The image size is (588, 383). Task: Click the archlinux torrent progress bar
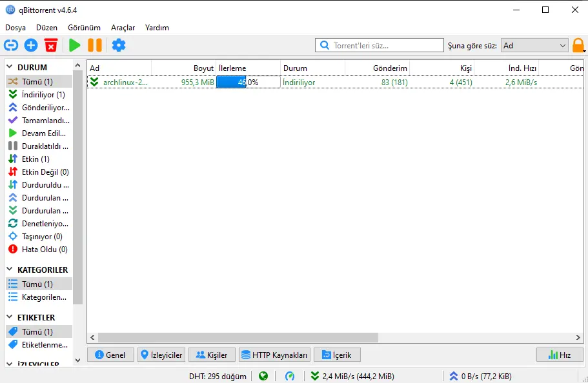(248, 82)
